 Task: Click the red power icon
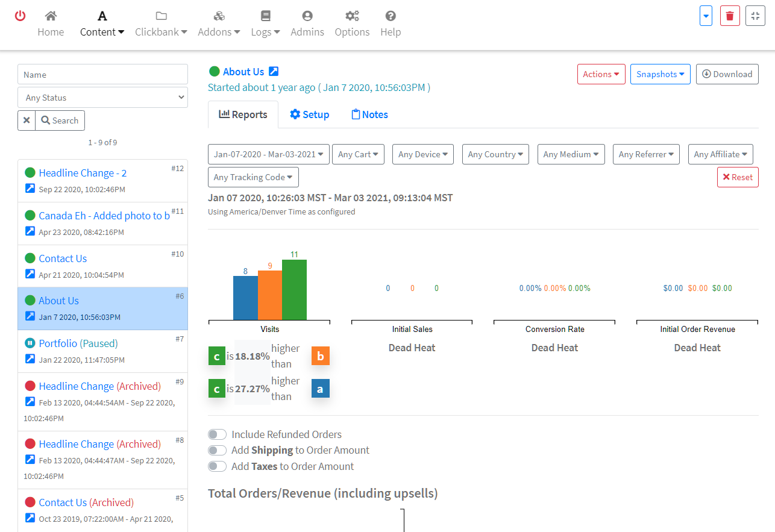click(20, 16)
